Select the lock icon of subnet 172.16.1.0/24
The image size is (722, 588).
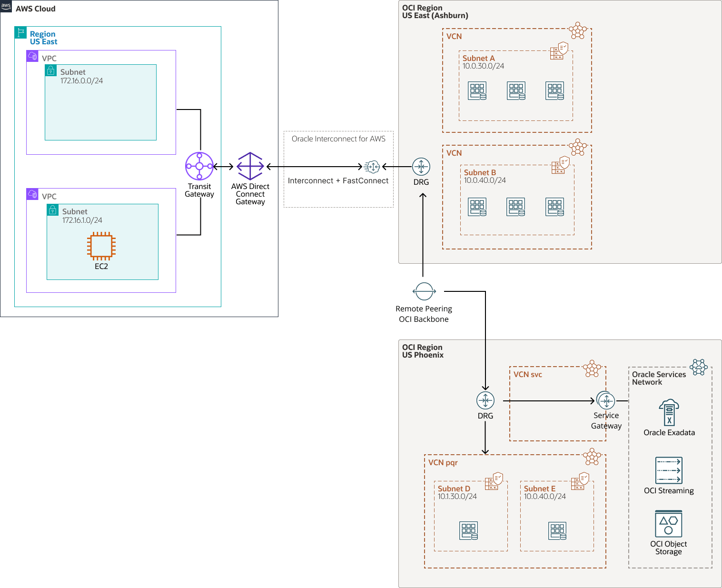click(53, 210)
